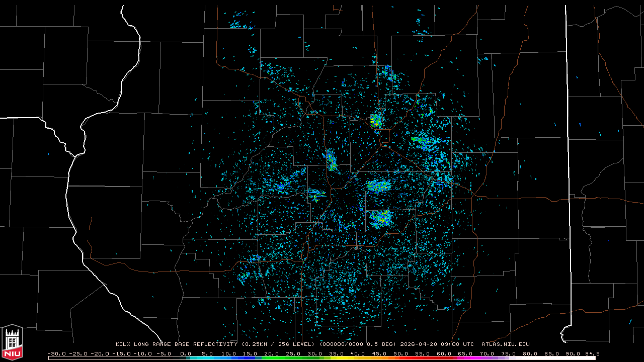Image resolution: width=644 pixels, height=362 pixels.
Task: Click the -30.0 label on the reflectivity scale
Action: (x=56, y=353)
